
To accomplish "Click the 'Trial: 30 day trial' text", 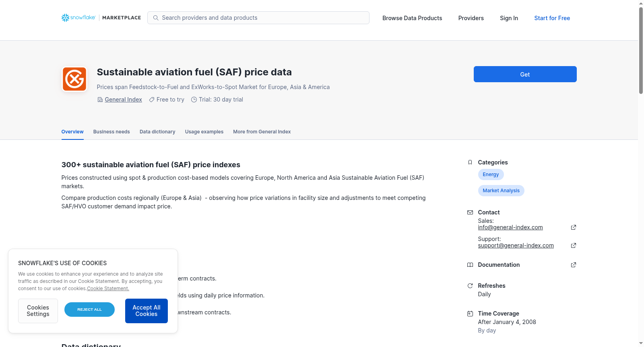I will point(221,100).
